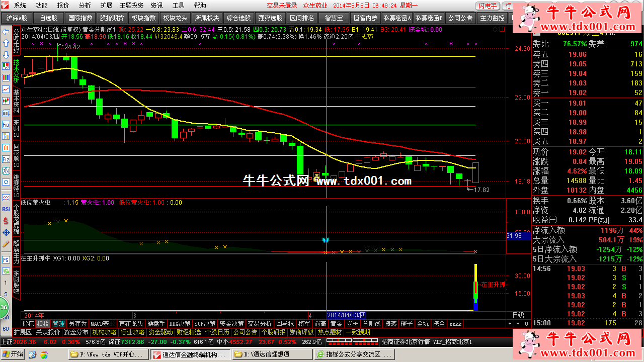Click the zoom out minus button
644x362 pixels.
tap(518, 324)
